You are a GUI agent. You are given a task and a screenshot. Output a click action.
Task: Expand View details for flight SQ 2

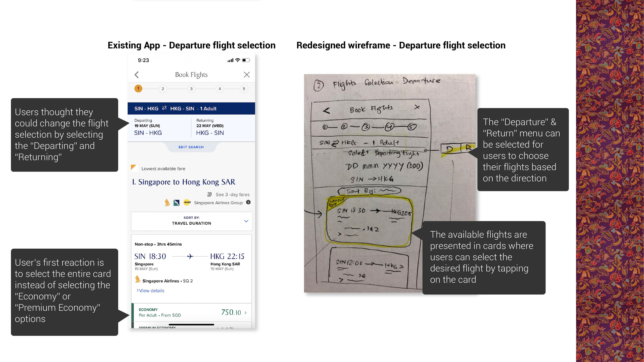(x=150, y=291)
